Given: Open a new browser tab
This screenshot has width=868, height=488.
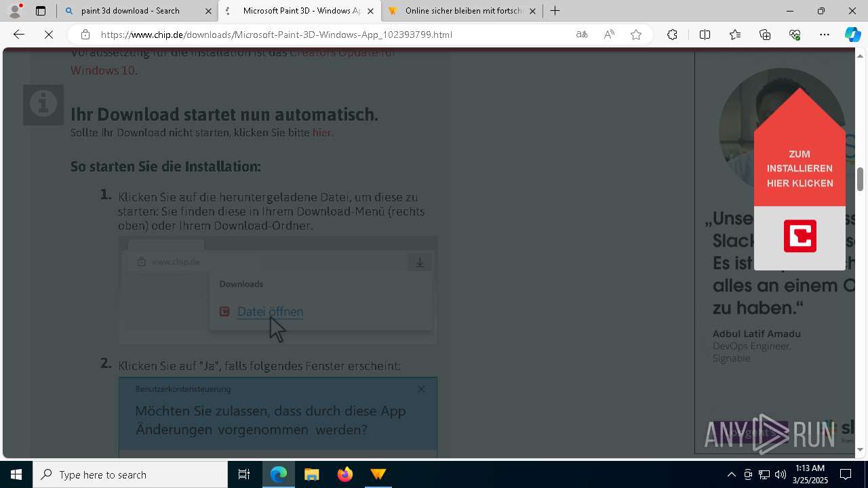Looking at the screenshot, I should (x=555, y=11).
